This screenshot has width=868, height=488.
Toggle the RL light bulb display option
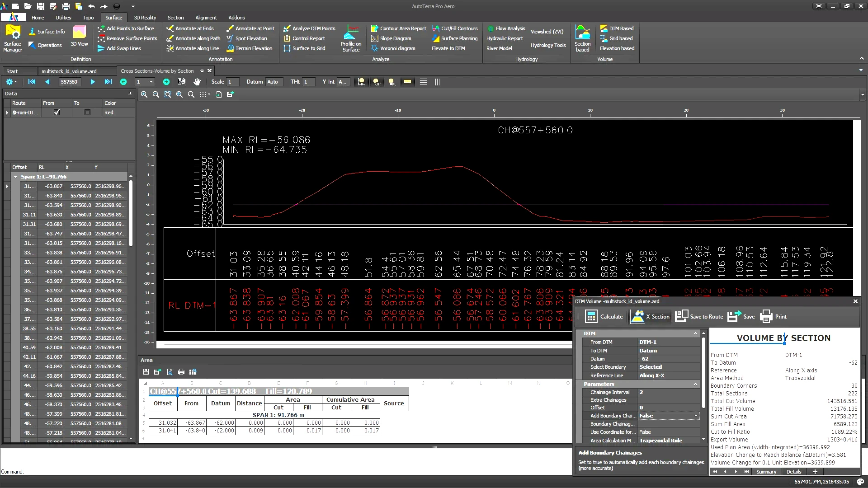tap(392, 82)
